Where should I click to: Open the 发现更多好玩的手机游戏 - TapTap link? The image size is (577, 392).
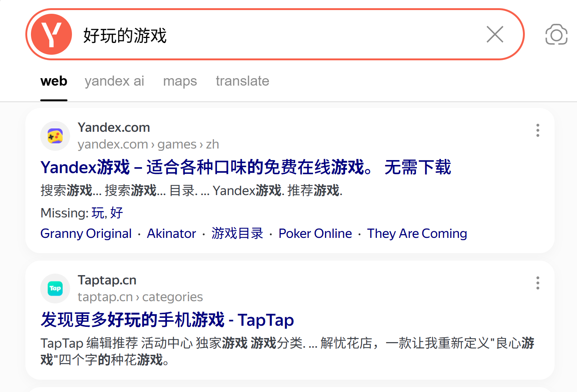167,320
